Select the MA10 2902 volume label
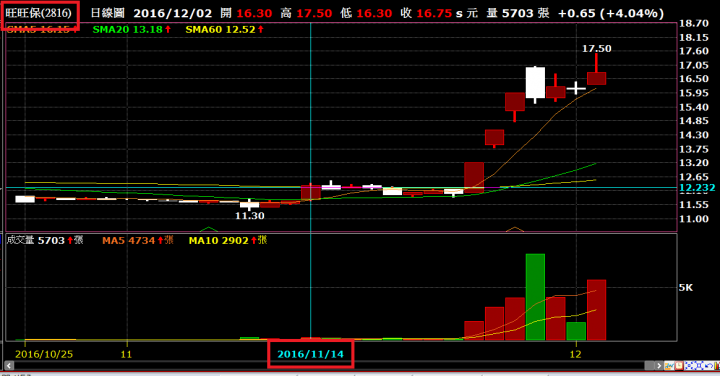The height and width of the screenshot is (376, 720). pyautogui.click(x=228, y=240)
